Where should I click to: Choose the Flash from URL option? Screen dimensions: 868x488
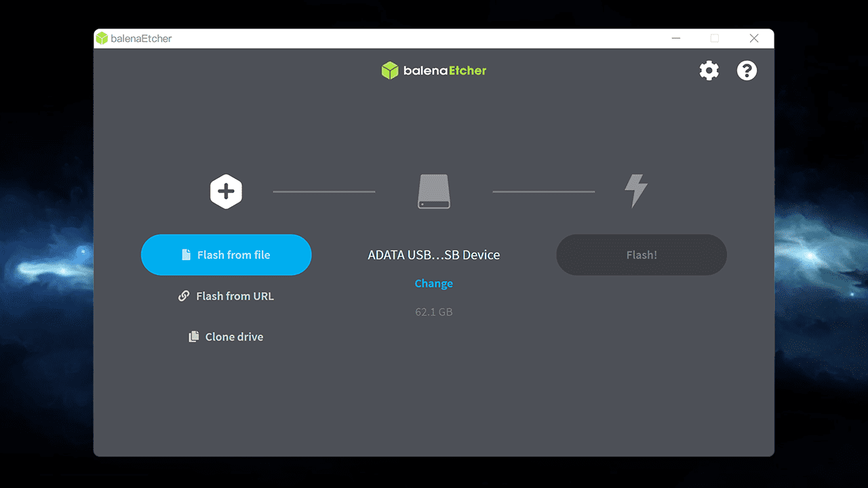point(235,296)
